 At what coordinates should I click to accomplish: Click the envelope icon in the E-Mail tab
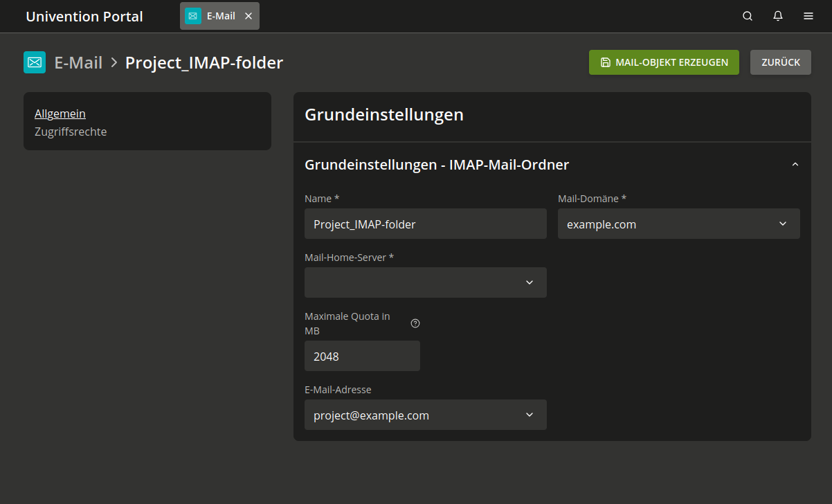click(x=193, y=16)
